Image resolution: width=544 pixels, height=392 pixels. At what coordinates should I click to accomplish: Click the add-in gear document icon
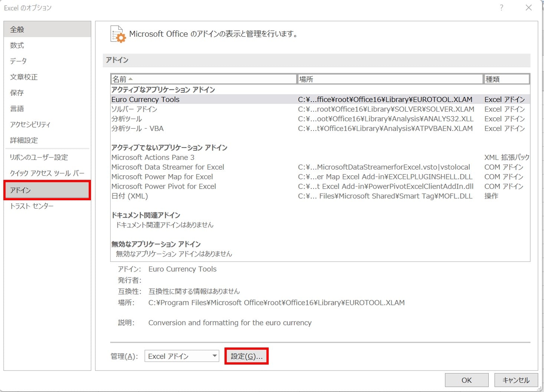pyautogui.click(x=118, y=34)
